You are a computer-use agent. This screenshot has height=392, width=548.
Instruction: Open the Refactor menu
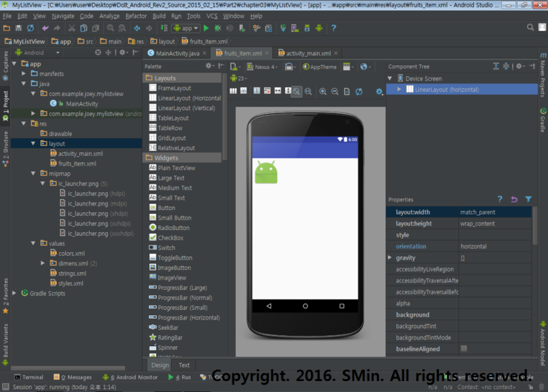tap(136, 16)
